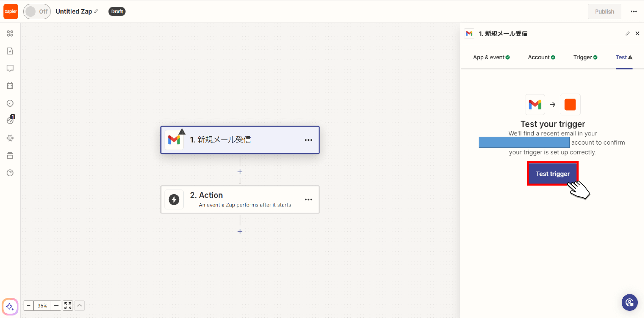The image size is (644, 318).
Task: Toggle the Zap On/Off switch
Action: [37, 12]
